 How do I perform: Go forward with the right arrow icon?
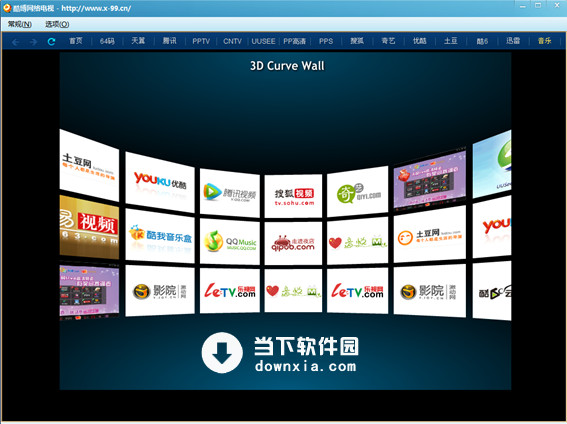coord(33,42)
